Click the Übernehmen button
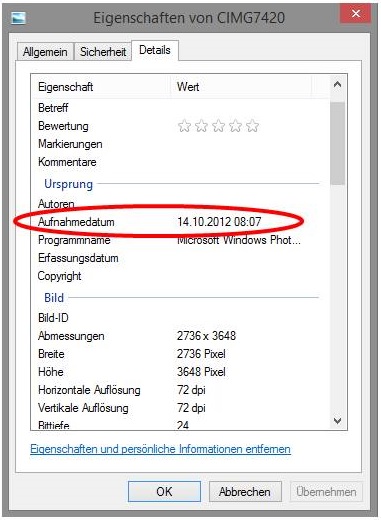Image resolution: width=381 pixels, height=520 pixels. pyautogui.click(x=326, y=492)
